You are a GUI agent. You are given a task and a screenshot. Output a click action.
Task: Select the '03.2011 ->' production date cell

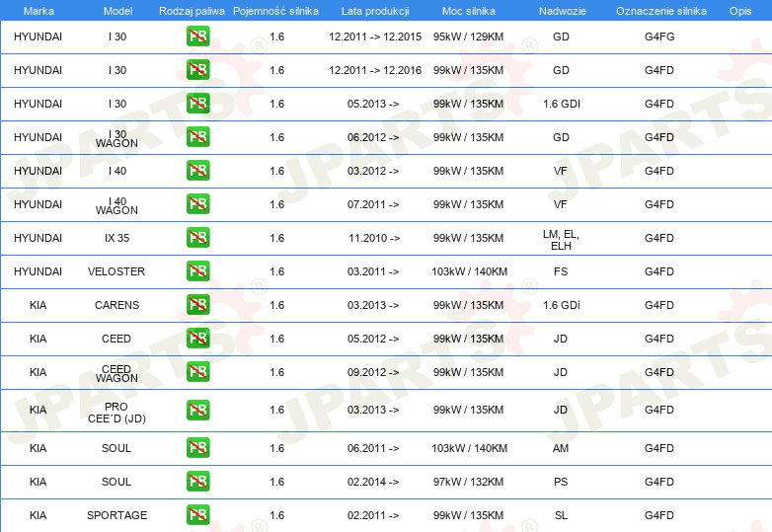(x=373, y=271)
